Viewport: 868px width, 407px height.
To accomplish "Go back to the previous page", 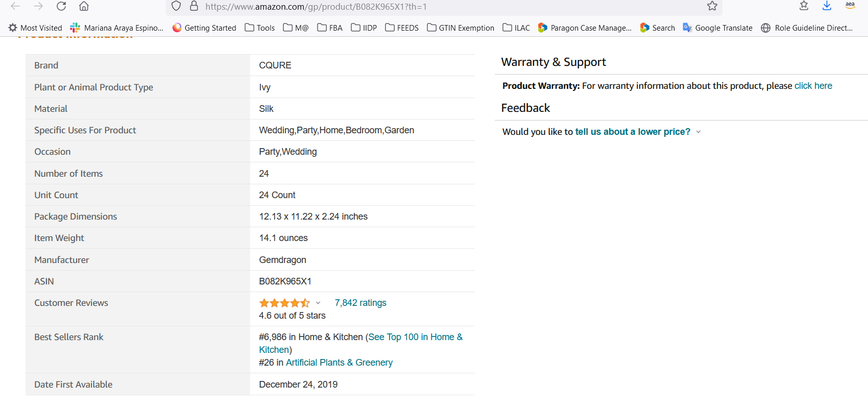I will pos(15,6).
